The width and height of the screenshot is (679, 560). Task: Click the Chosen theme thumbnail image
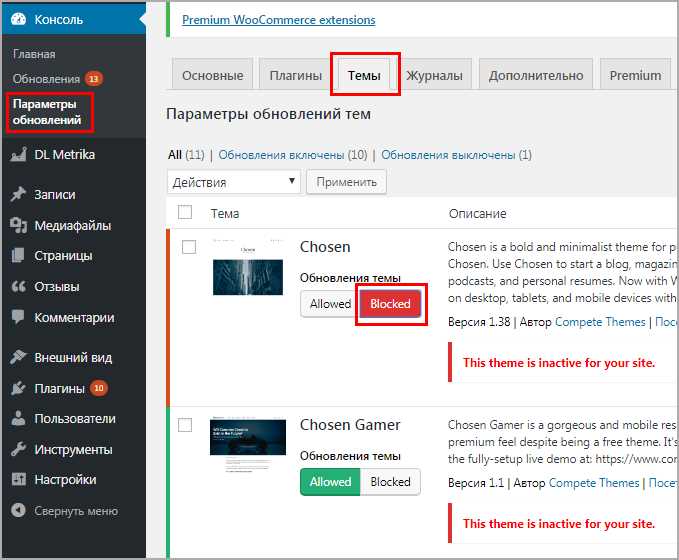(248, 267)
